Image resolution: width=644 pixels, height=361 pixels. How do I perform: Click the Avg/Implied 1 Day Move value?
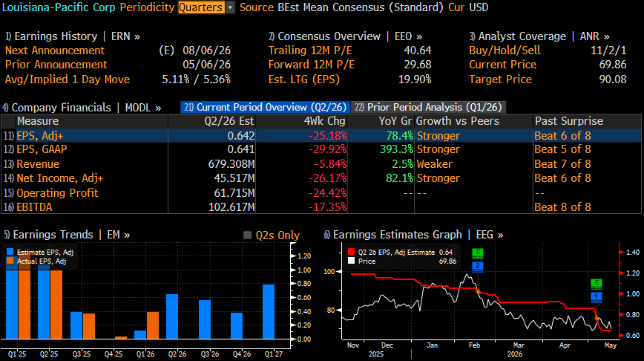[x=197, y=79]
